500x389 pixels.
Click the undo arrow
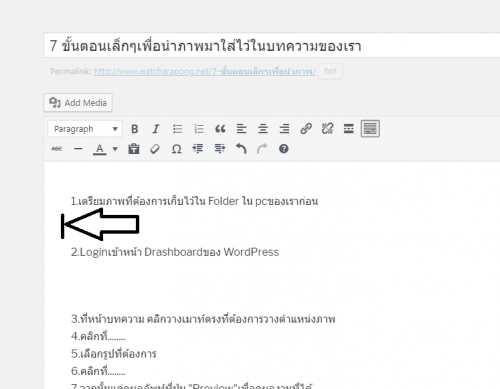(x=241, y=149)
